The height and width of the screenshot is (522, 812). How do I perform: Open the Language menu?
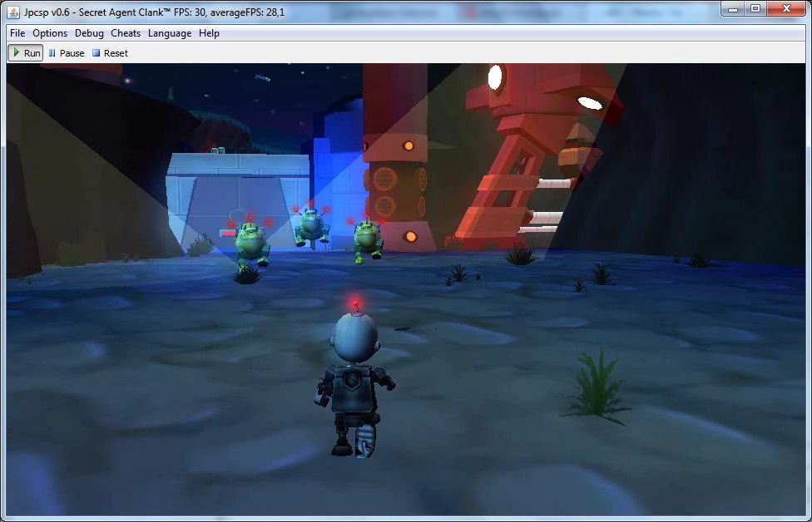point(170,33)
